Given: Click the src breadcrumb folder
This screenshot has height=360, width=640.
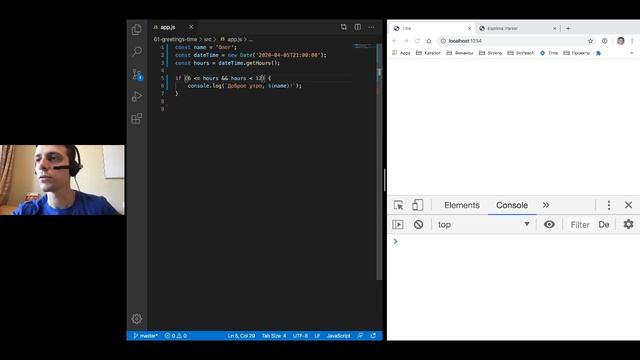Looking at the screenshot, I should 208,39.
